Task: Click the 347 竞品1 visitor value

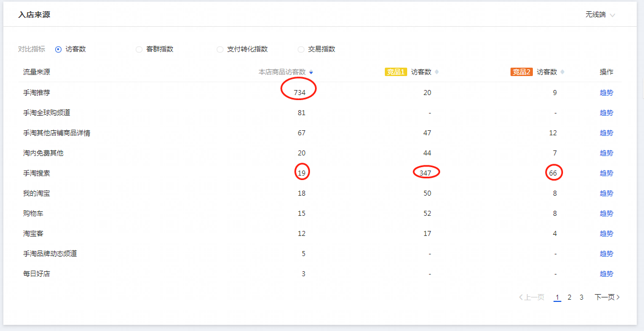Action: coord(426,173)
